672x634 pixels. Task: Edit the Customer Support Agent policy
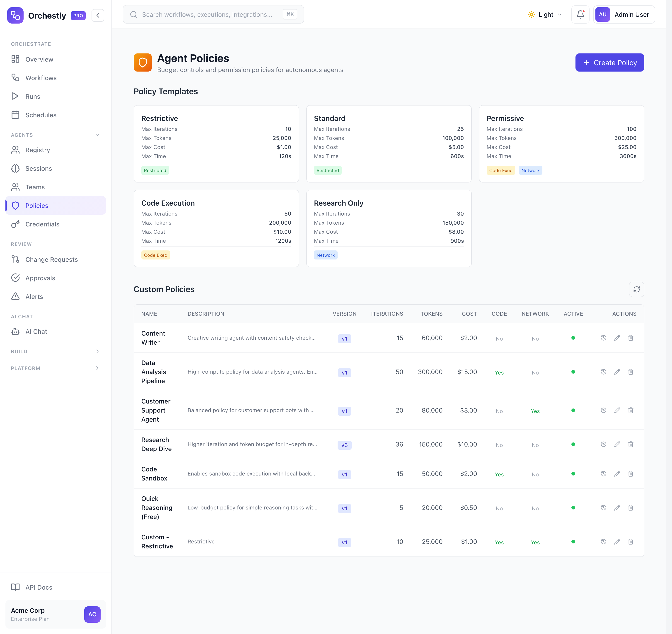[617, 410]
